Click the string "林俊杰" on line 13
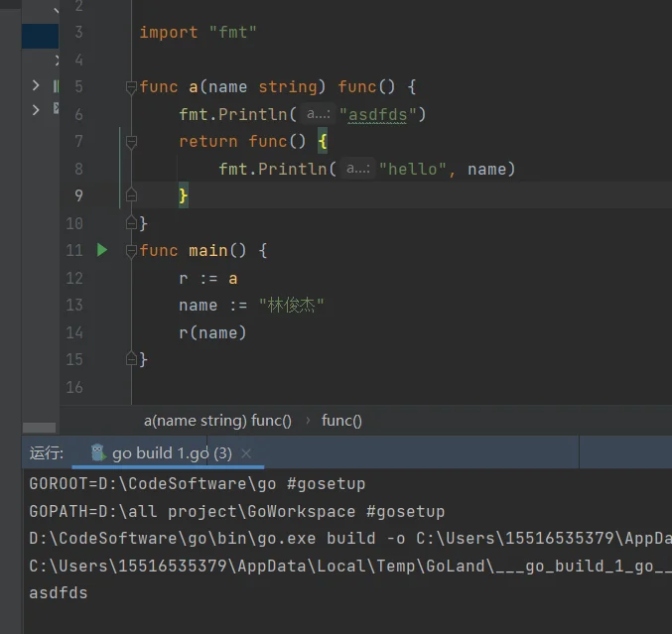The image size is (672, 634). click(292, 306)
